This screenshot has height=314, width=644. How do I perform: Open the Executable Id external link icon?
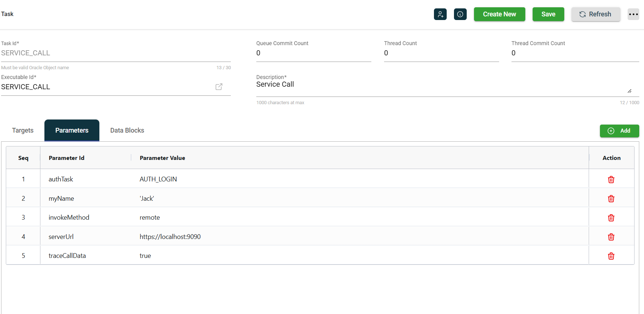219,87
